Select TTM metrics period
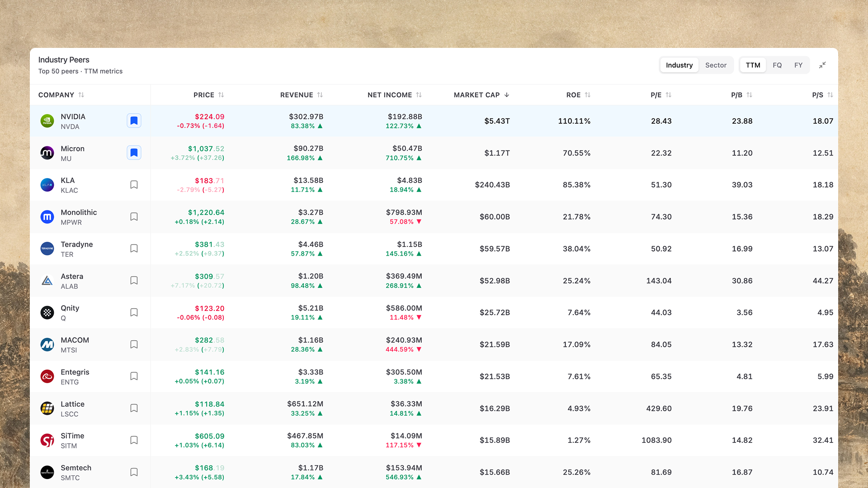 coord(753,65)
